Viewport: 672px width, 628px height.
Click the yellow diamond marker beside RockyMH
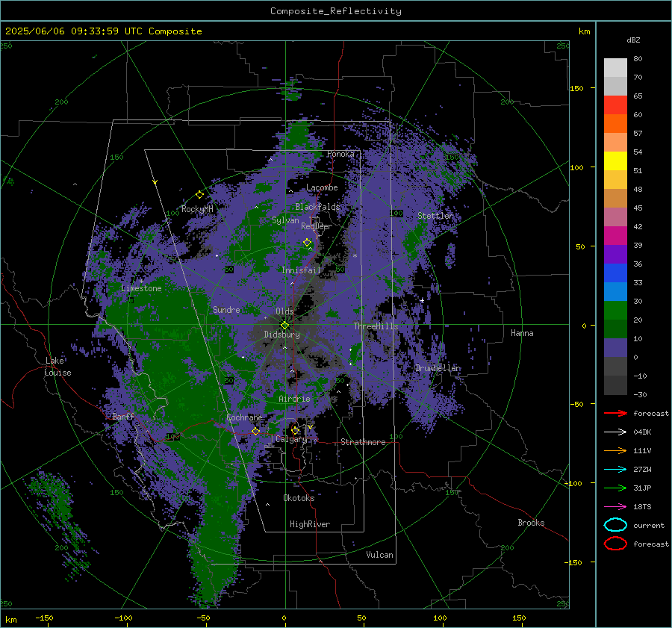[199, 195]
